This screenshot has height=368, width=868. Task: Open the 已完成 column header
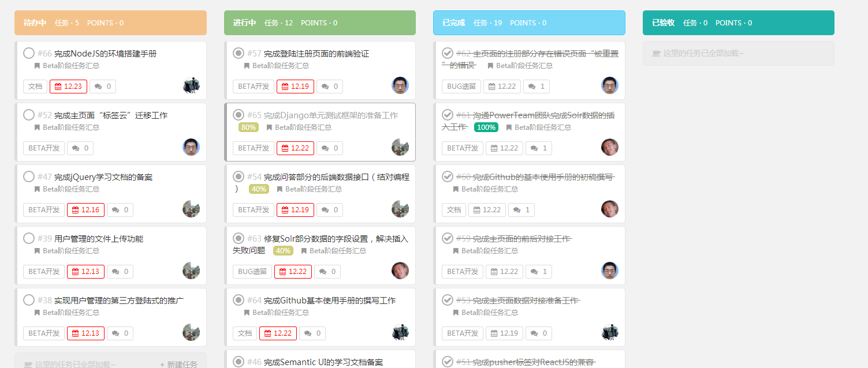tap(529, 23)
